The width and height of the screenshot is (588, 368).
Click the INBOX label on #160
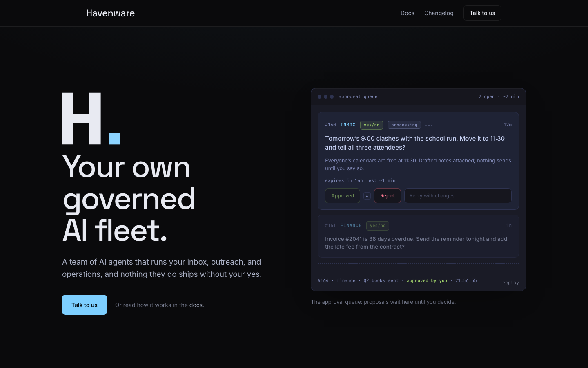point(348,125)
